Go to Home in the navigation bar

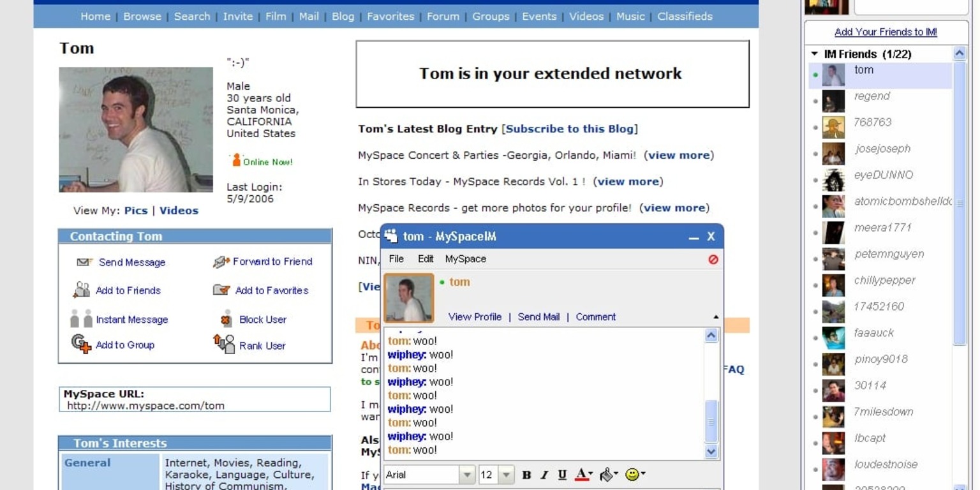(x=96, y=17)
